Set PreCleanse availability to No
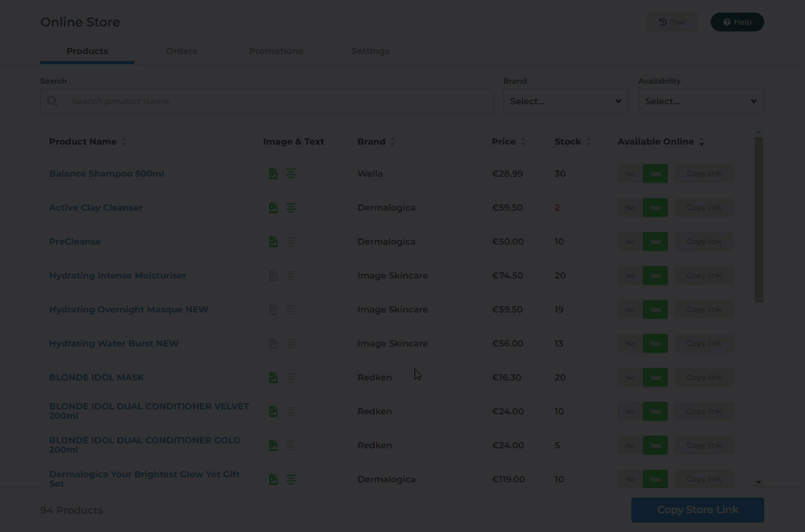The image size is (805, 532). coord(630,241)
